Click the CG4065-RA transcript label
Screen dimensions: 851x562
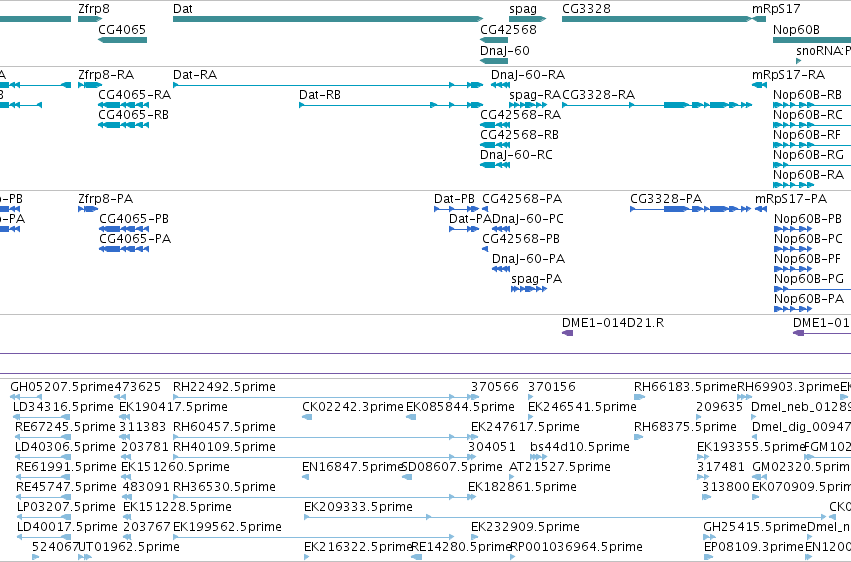pyautogui.click(x=135, y=94)
